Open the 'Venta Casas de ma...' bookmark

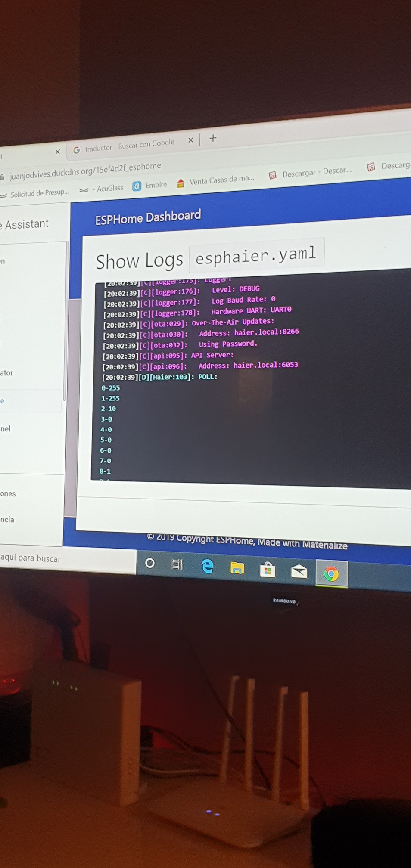tap(216, 180)
